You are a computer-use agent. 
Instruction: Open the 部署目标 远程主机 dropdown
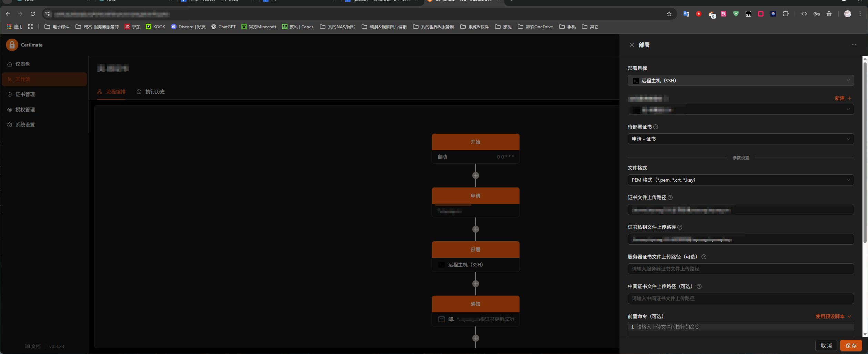coord(740,81)
